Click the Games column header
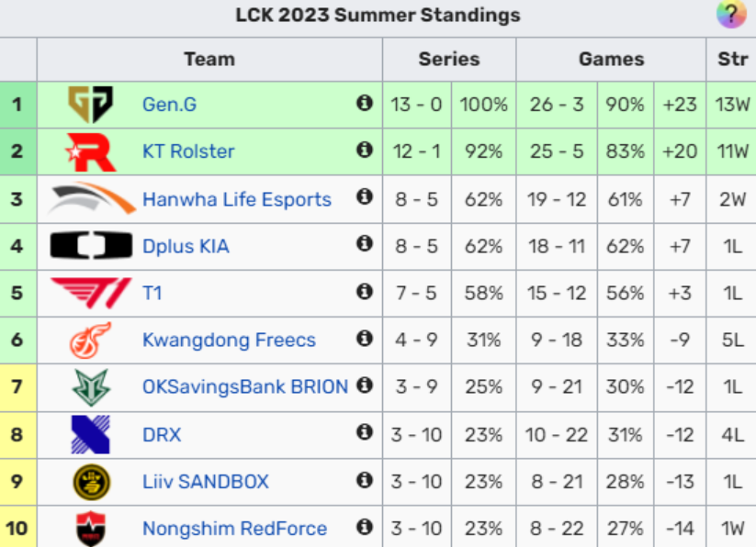The height and width of the screenshot is (547, 756). point(611,60)
